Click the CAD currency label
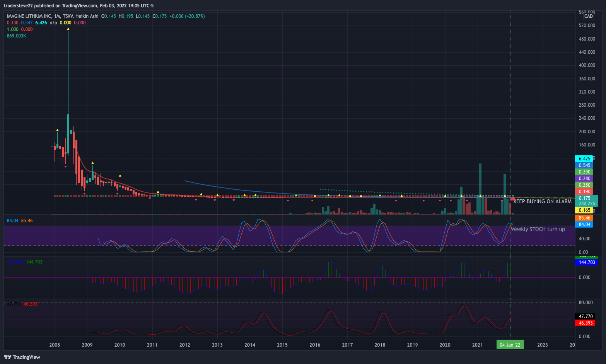606x364 pixels. (x=589, y=16)
